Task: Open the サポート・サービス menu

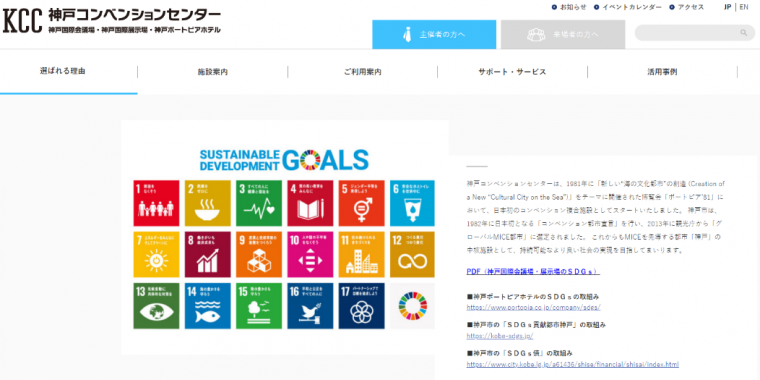Action: coord(512,72)
